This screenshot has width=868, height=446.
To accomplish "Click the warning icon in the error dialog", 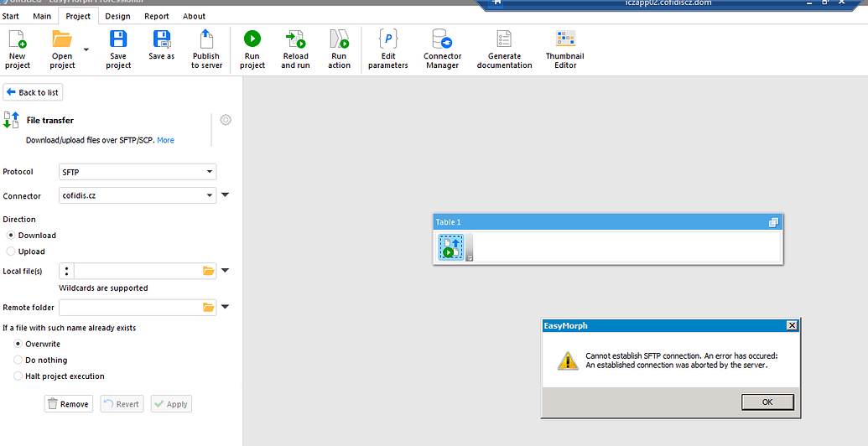I will pyautogui.click(x=568, y=360).
